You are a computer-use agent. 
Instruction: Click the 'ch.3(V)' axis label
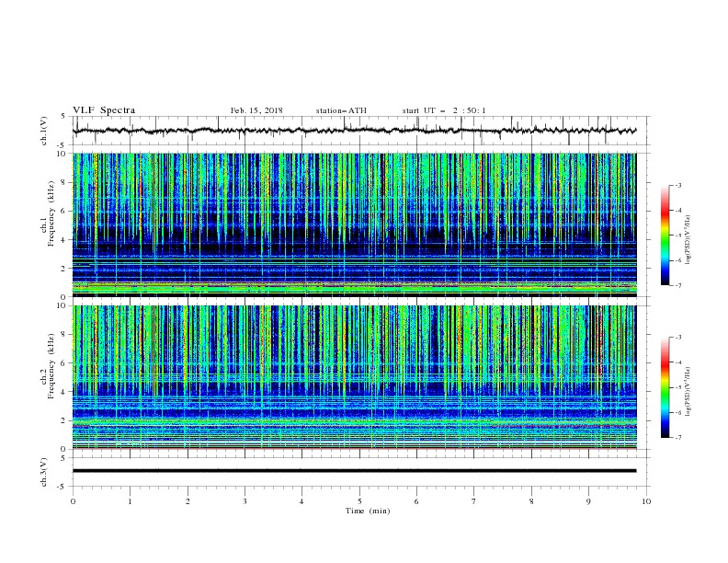click(44, 472)
